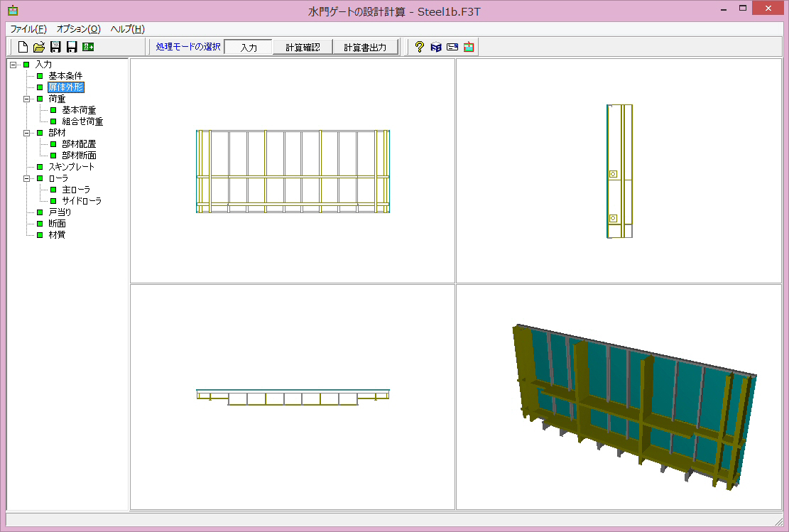This screenshot has height=532, width=789.
Task: Open help via the yellow question mark icon
Action: click(420, 47)
